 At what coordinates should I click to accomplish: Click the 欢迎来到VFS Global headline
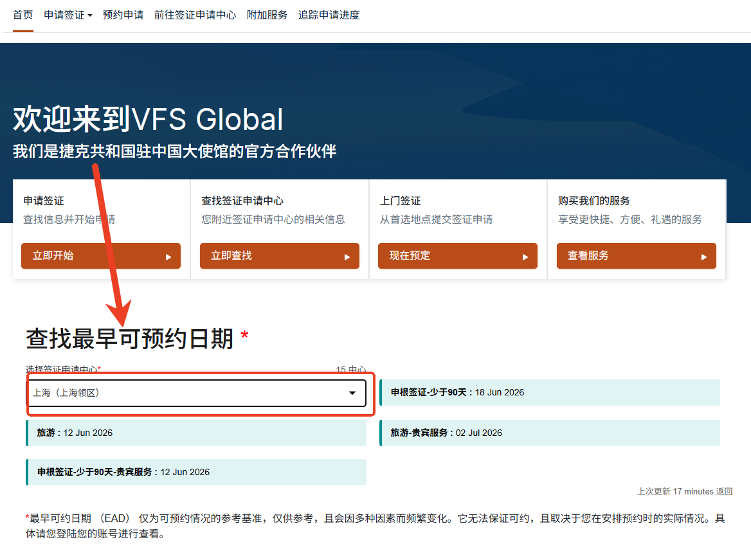click(148, 120)
